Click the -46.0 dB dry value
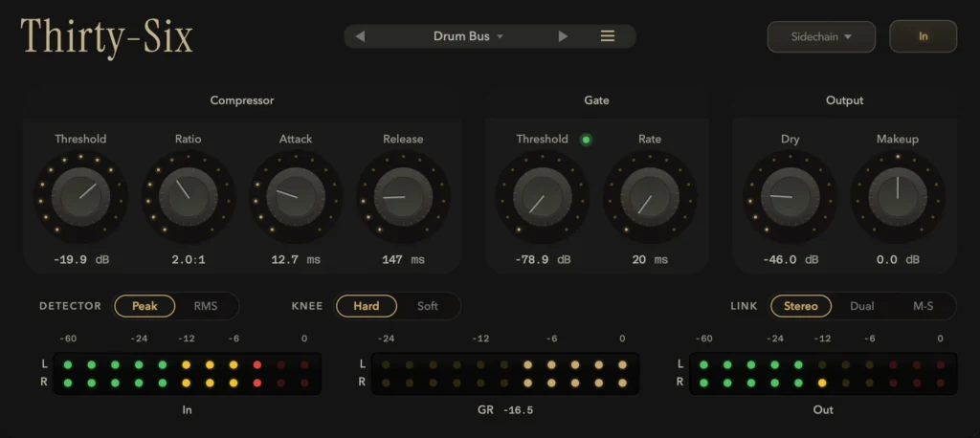 790,259
